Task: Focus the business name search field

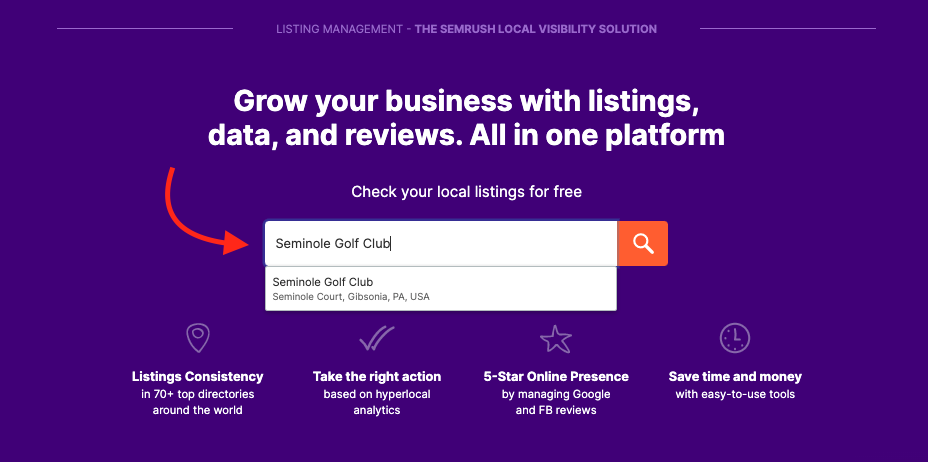Action: [x=441, y=243]
